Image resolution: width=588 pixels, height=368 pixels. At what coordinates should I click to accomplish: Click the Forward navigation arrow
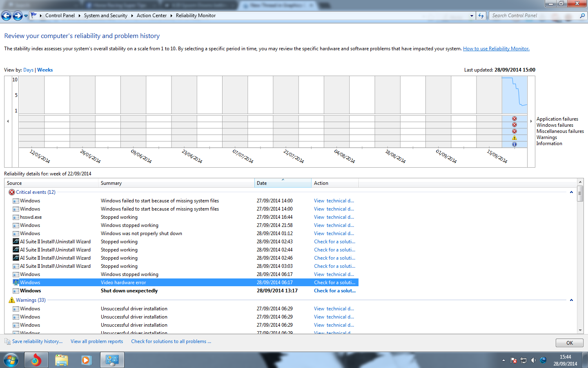pyautogui.click(x=18, y=16)
